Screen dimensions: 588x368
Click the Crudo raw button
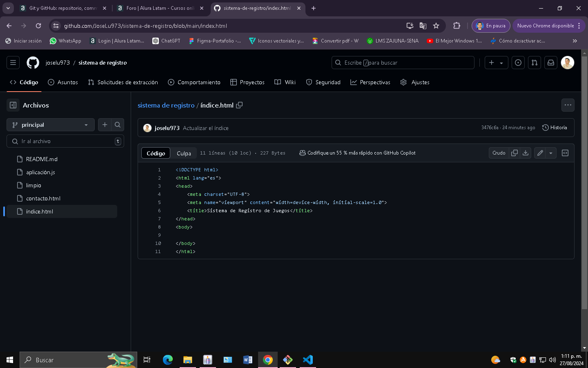(x=499, y=153)
